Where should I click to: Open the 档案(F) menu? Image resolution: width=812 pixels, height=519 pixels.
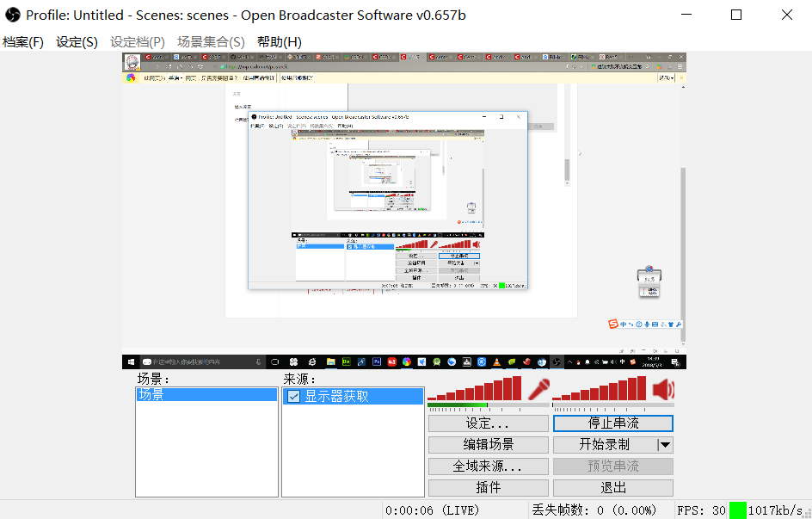(x=23, y=42)
